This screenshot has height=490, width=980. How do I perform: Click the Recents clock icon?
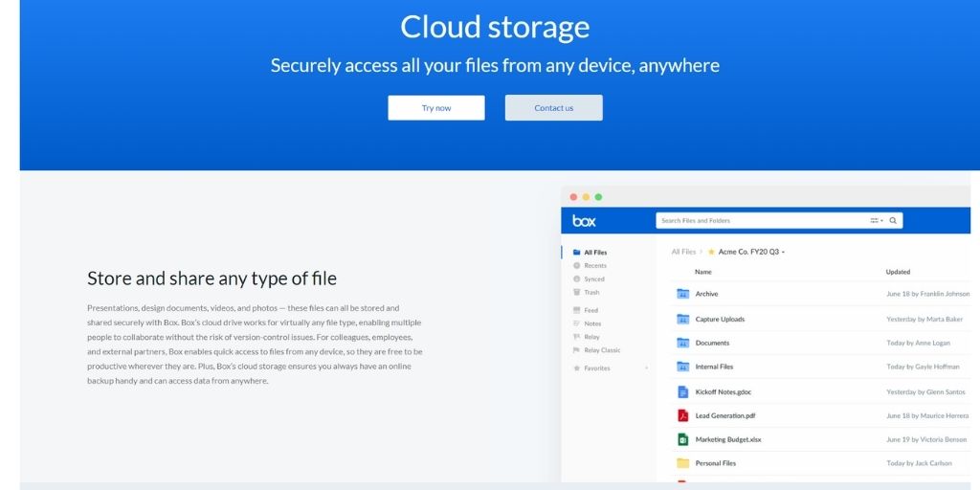click(577, 266)
